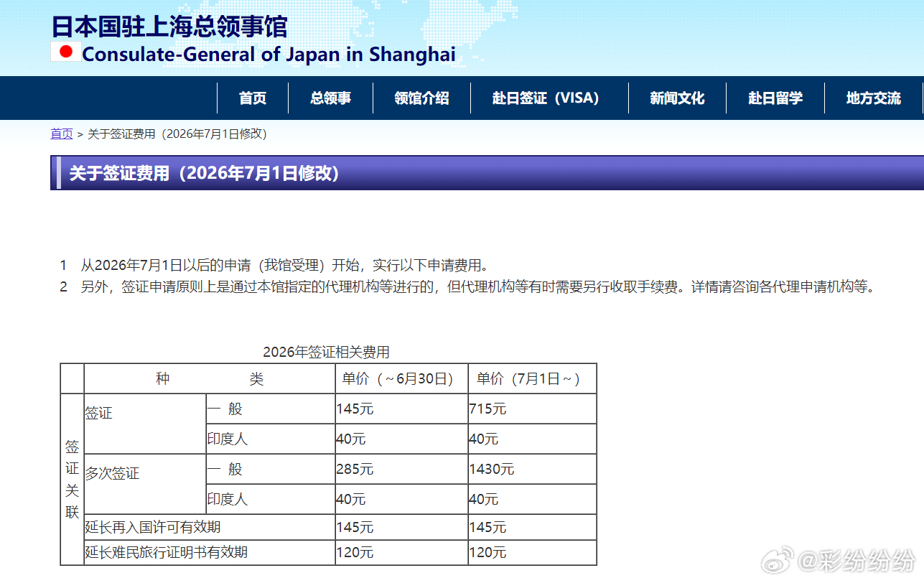Click 印度人 in the 签证 section
This screenshot has width=924, height=583.
(x=271, y=439)
